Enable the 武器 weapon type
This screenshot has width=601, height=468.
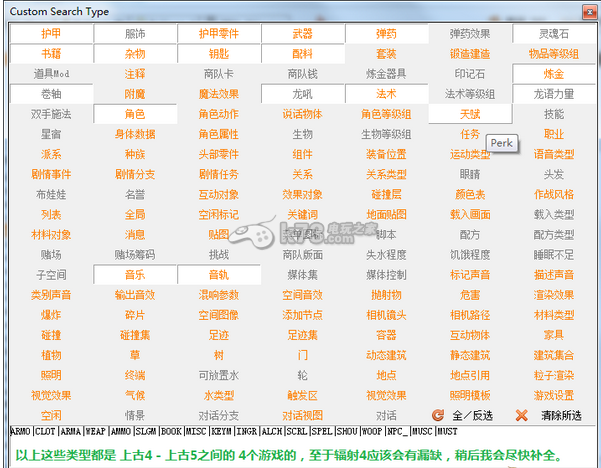coord(302,33)
